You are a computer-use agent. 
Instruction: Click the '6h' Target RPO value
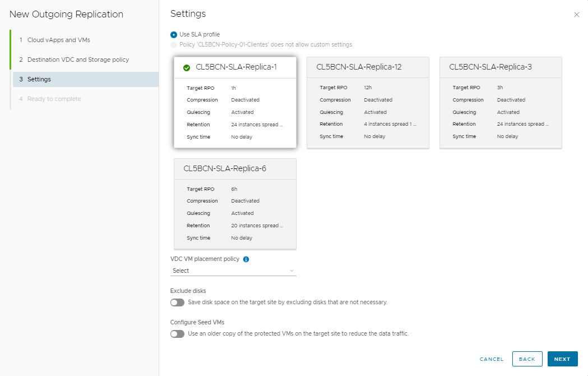pos(234,189)
